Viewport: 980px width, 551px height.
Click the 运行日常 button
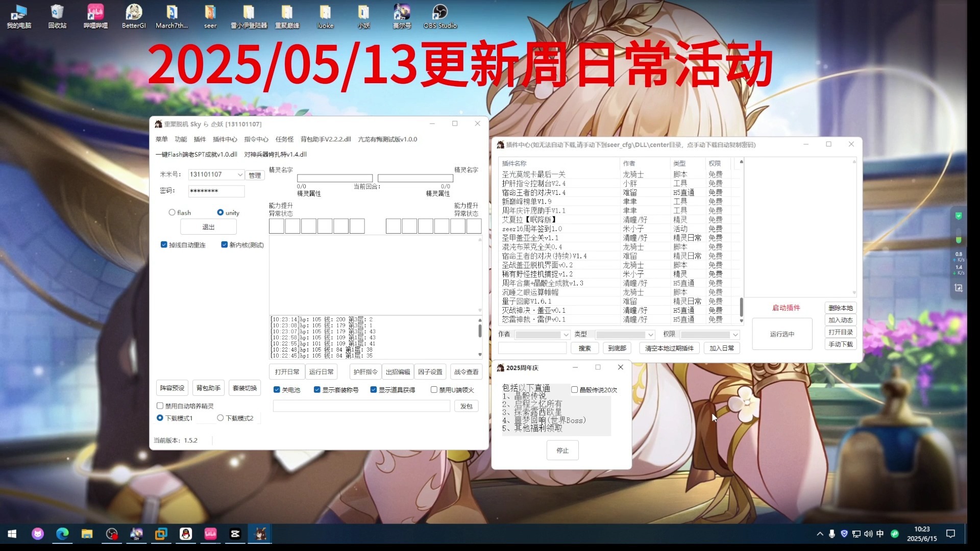tap(321, 372)
